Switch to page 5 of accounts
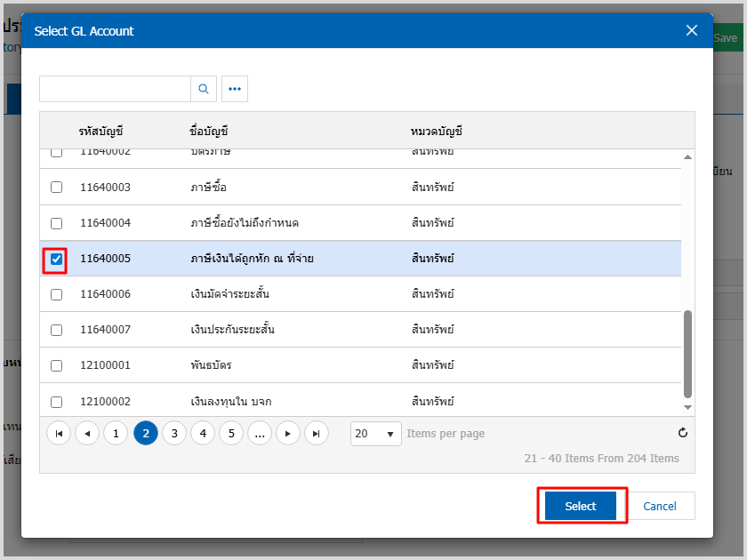This screenshot has height=560, width=747. [231, 434]
